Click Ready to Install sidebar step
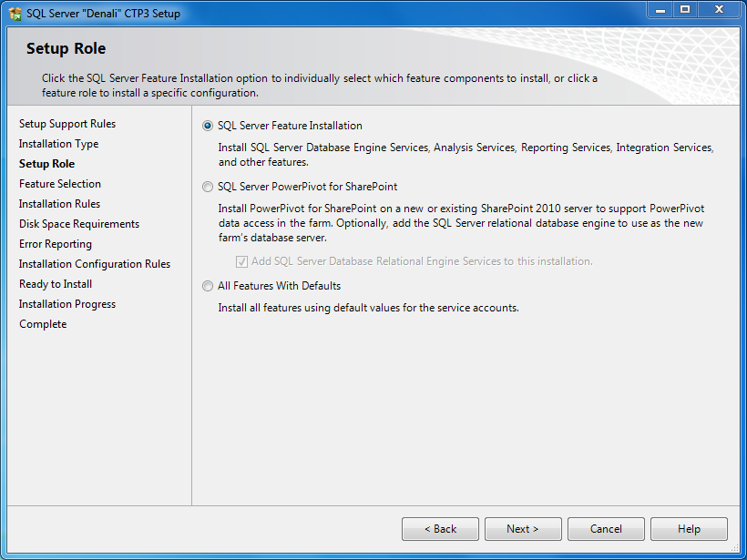The width and height of the screenshot is (747, 560). point(56,284)
